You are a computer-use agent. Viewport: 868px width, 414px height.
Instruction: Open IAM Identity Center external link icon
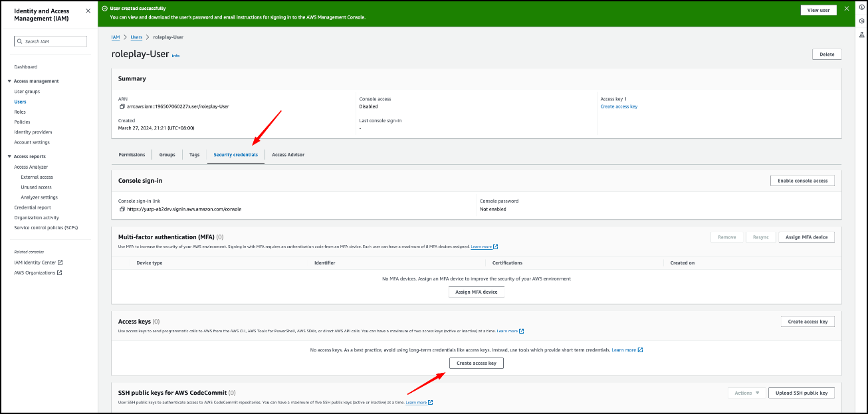click(60, 262)
